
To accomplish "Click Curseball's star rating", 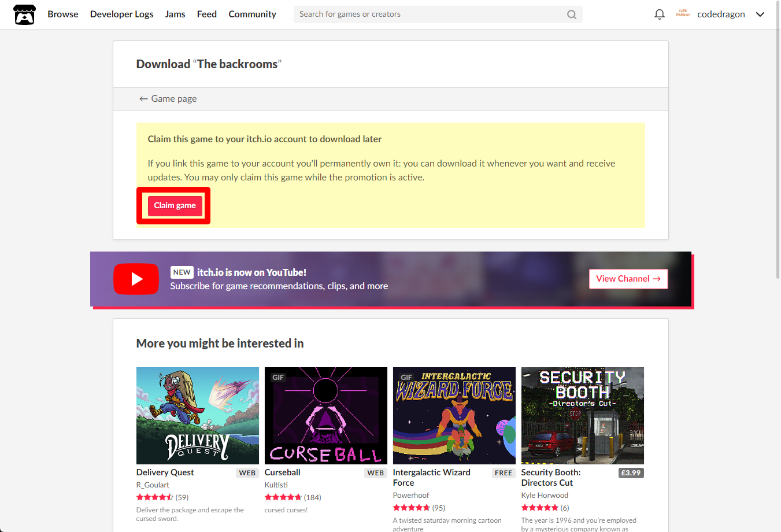I will pyautogui.click(x=283, y=497).
